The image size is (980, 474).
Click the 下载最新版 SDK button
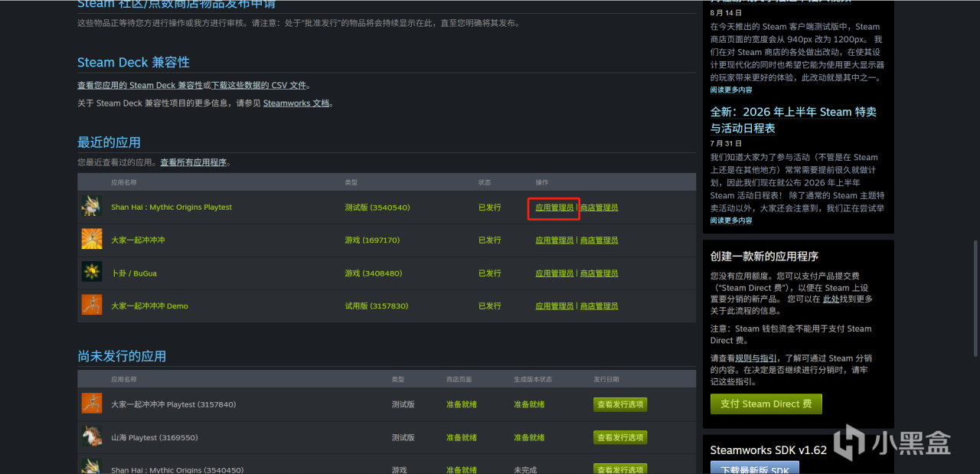[x=755, y=468]
